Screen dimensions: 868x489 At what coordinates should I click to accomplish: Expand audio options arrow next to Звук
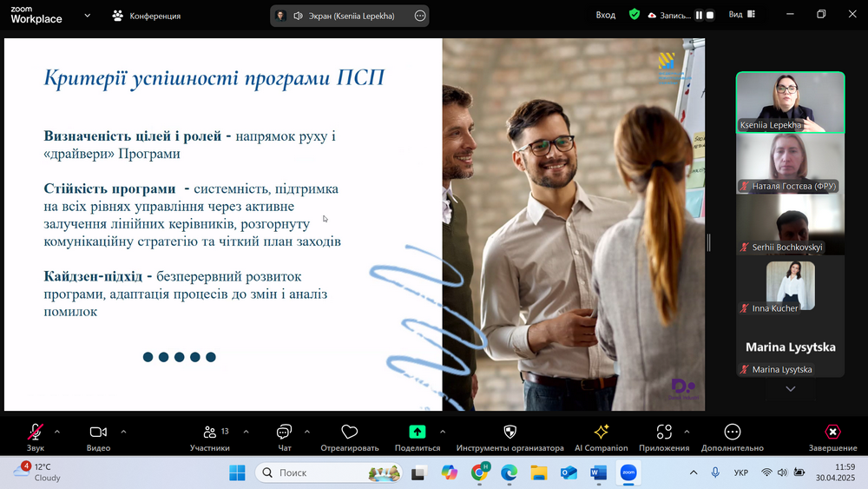click(57, 431)
